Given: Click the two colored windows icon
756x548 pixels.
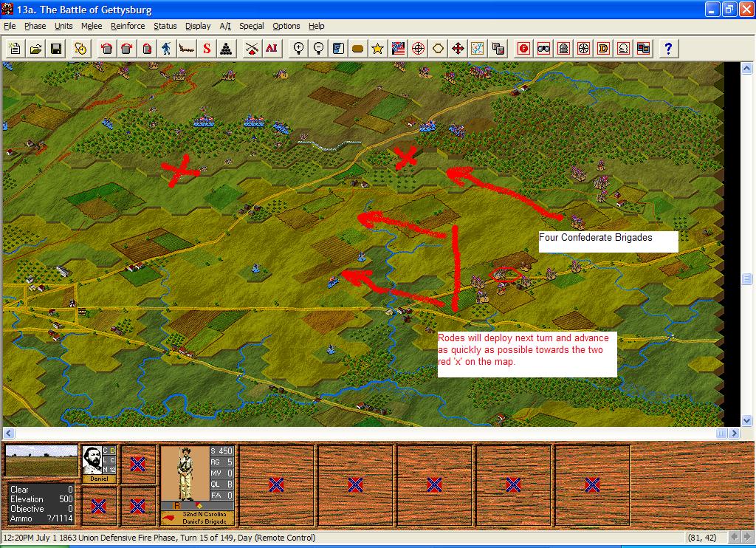Looking at the screenshot, I should tap(643, 49).
